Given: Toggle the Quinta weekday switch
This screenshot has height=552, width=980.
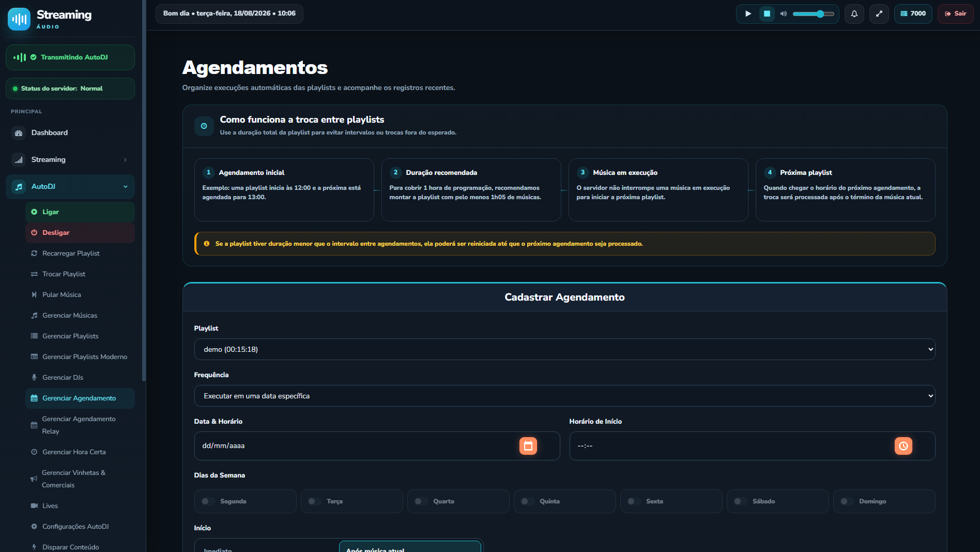Looking at the screenshot, I should pos(528,501).
